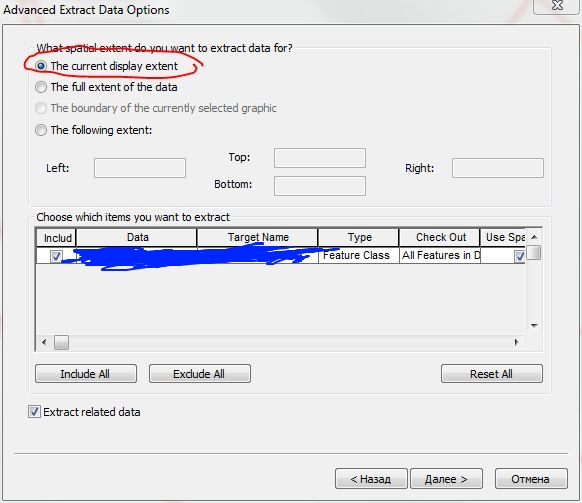Choose 'The full extent of the data' option
Screen dimensions: 582x503
pyautogui.click(x=40, y=87)
